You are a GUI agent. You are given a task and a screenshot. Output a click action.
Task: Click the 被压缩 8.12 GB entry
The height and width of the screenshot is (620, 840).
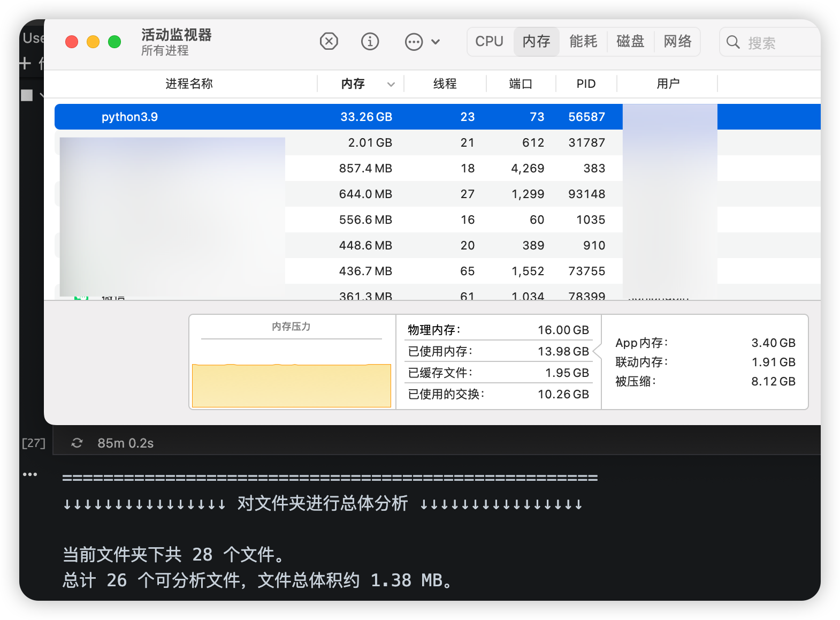pyautogui.click(x=705, y=381)
